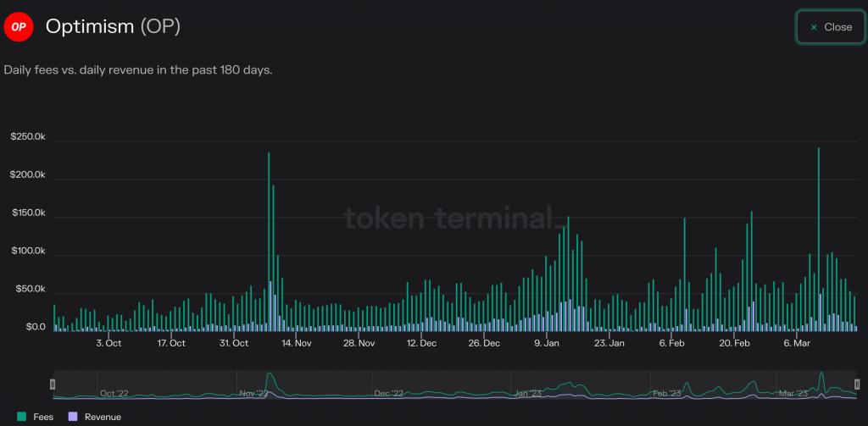Click the $250.0k y-axis label
The image size is (868, 426).
tap(28, 137)
